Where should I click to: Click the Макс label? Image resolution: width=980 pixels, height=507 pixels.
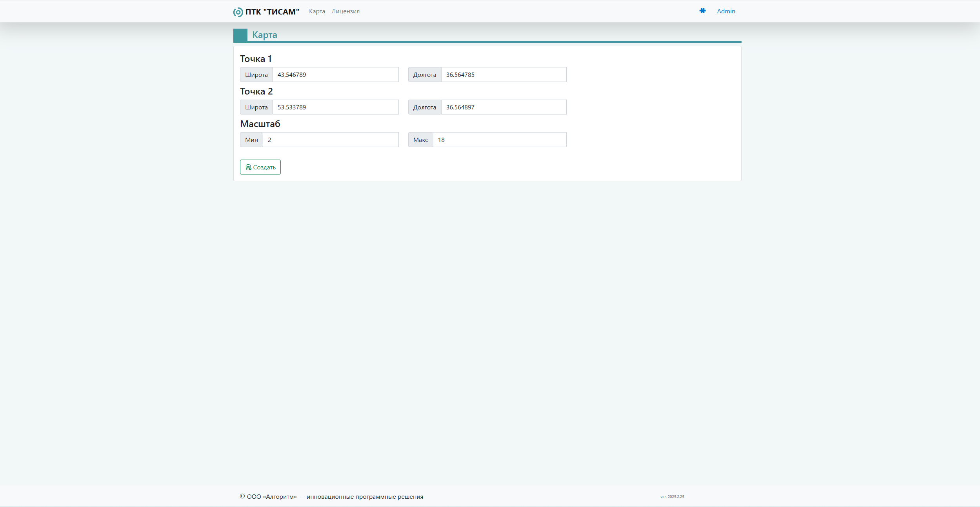(421, 140)
